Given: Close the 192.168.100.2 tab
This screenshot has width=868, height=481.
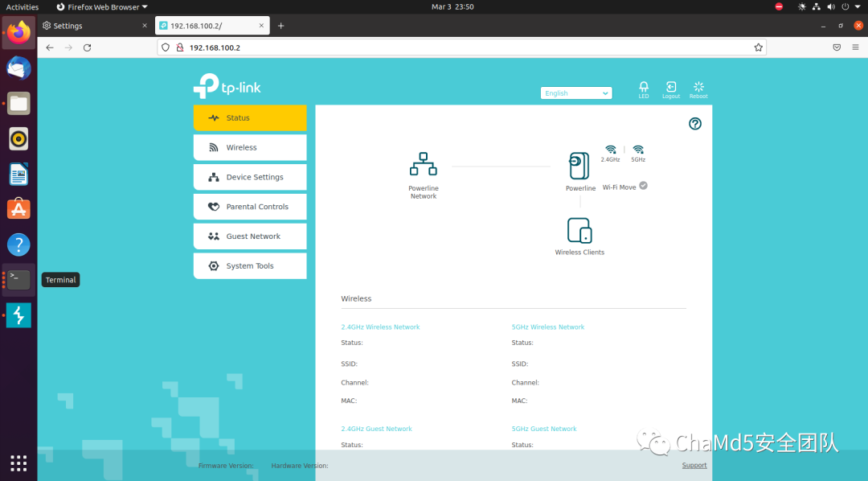Looking at the screenshot, I should (261, 26).
